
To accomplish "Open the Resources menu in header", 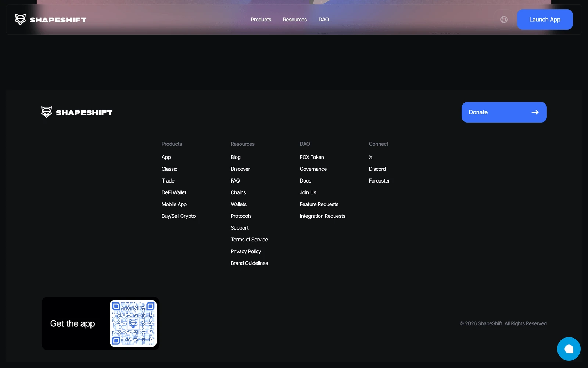I will click(295, 20).
